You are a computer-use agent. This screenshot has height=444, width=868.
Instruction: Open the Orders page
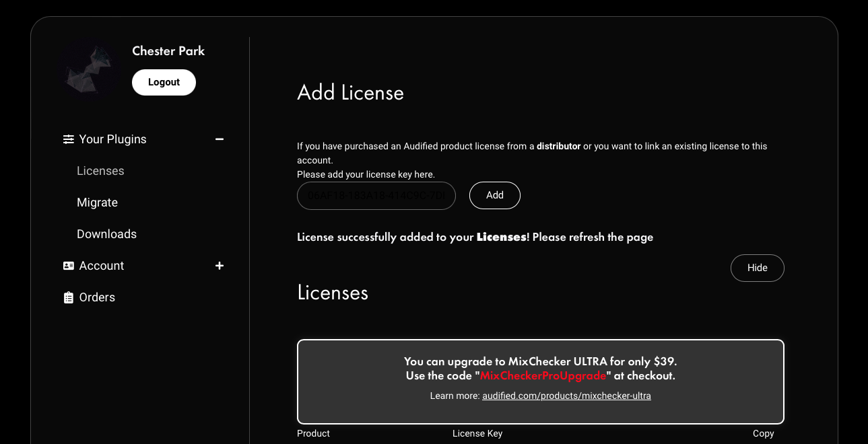coord(97,297)
